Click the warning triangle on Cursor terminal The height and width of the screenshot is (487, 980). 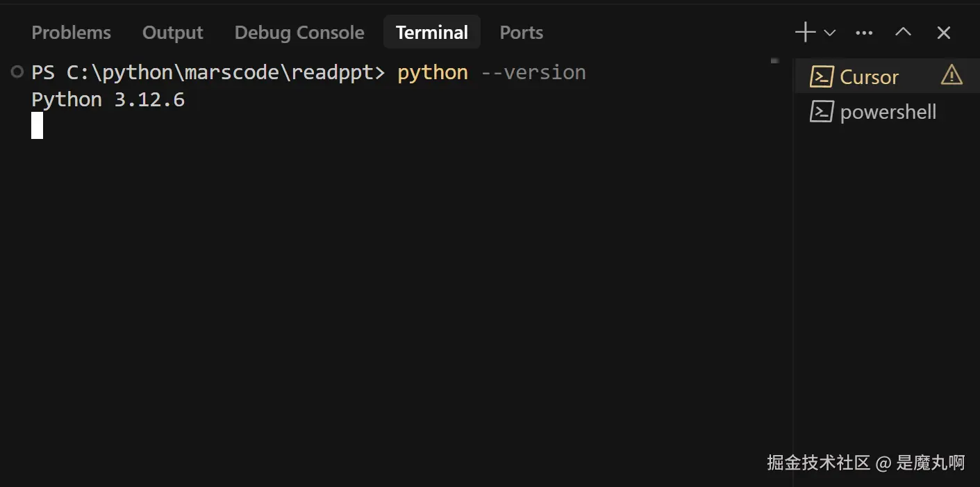pyautogui.click(x=952, y=74)
